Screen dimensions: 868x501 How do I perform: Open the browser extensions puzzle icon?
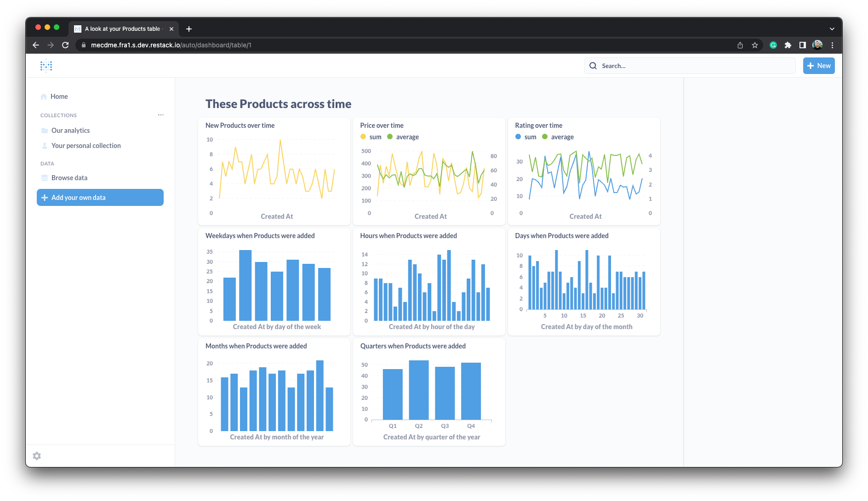click(x=788, y=45)
